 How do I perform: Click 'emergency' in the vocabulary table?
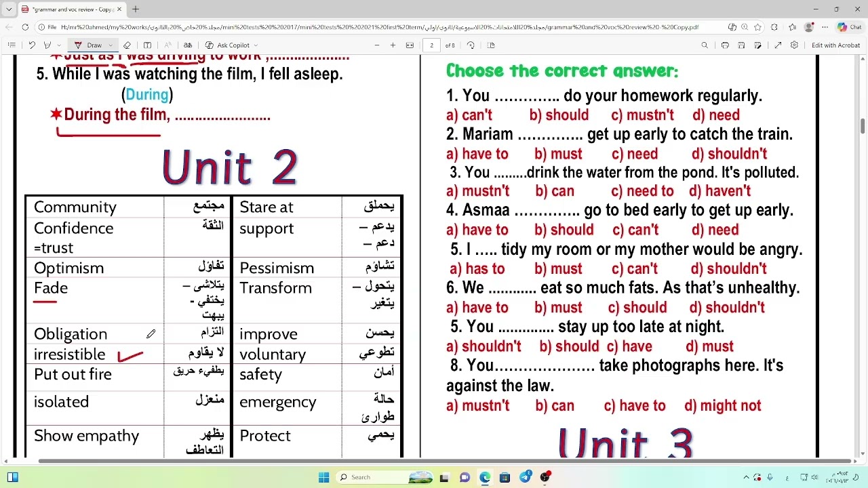[278, 402]
